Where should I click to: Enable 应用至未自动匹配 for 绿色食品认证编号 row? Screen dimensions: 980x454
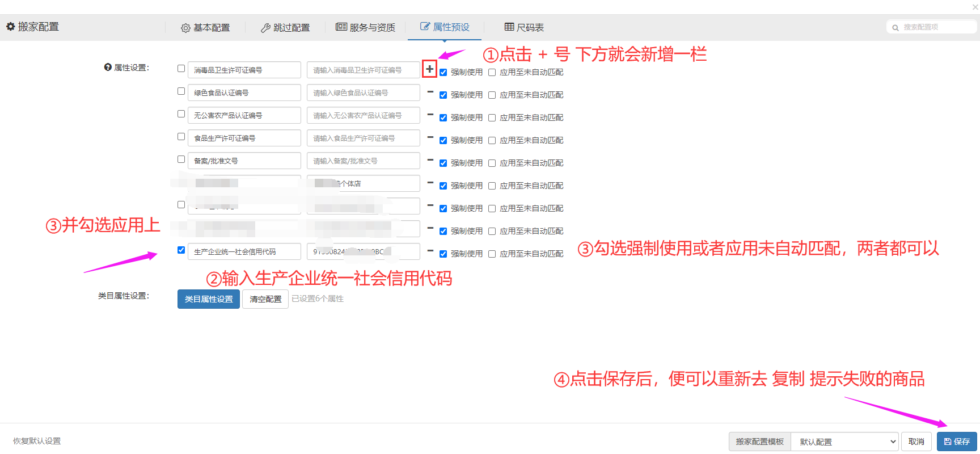click(492, 95)
